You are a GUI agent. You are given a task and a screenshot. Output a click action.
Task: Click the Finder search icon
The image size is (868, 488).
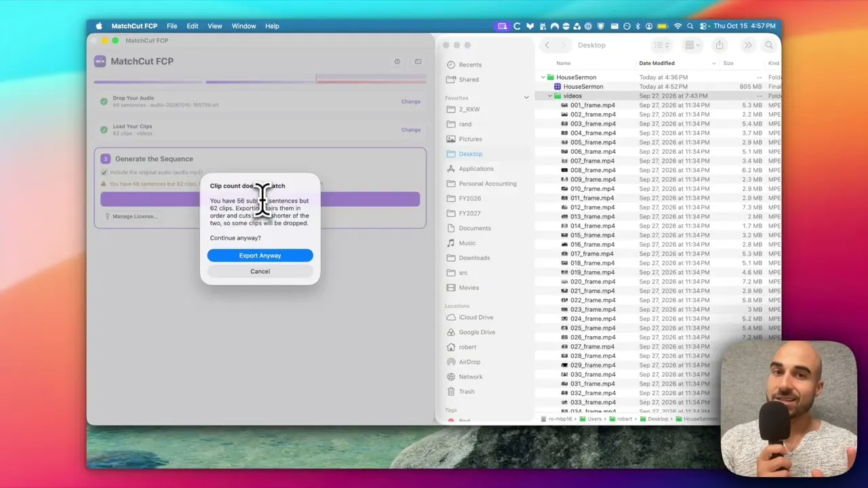click(769, 45)
